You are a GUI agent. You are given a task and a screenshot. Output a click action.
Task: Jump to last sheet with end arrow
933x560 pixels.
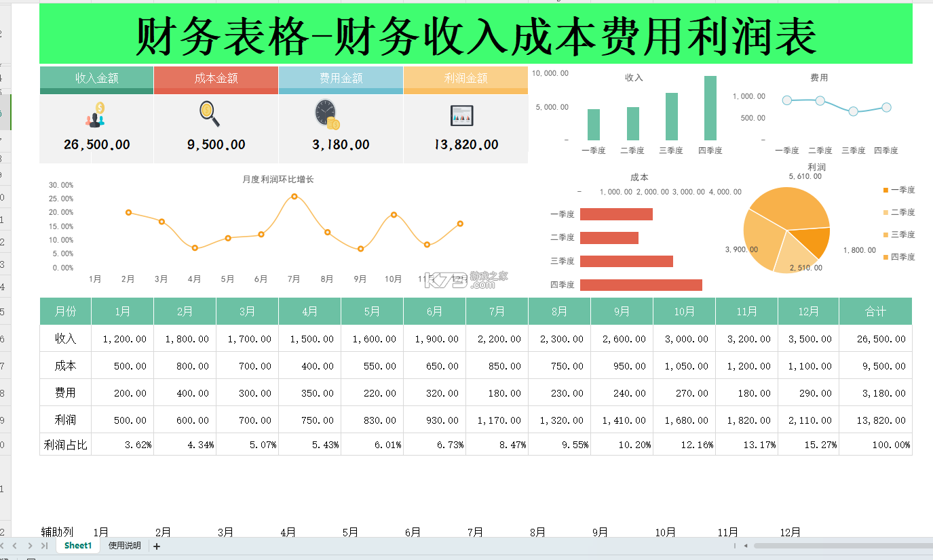pyautogui.click(x=44, y=546)
